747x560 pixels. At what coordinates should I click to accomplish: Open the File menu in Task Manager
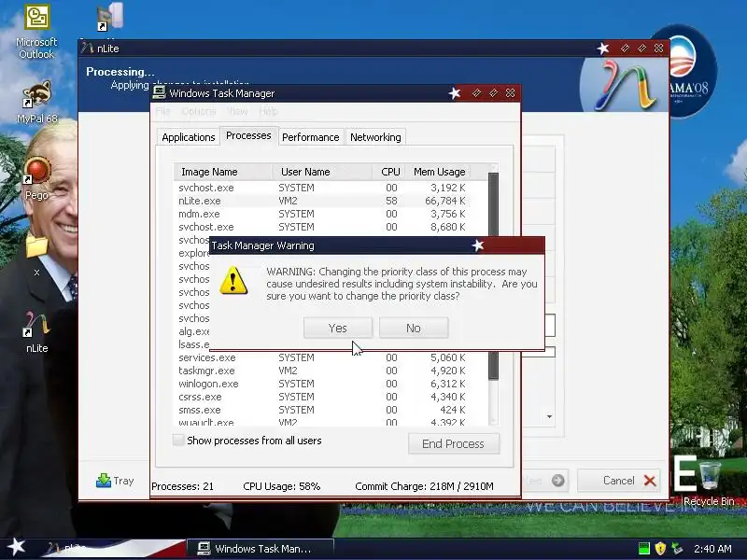coord(162,111)
